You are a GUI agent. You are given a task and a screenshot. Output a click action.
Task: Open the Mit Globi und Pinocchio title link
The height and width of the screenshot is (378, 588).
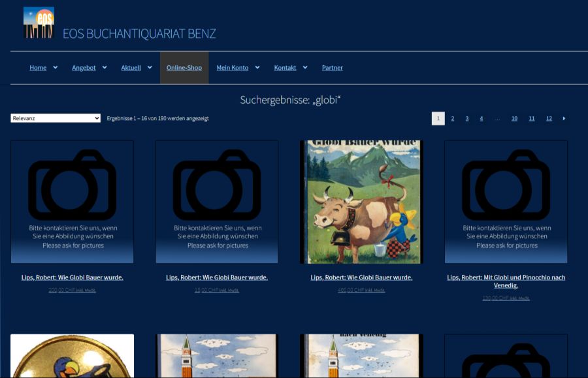pyautogui.click(x=506, y=281)
